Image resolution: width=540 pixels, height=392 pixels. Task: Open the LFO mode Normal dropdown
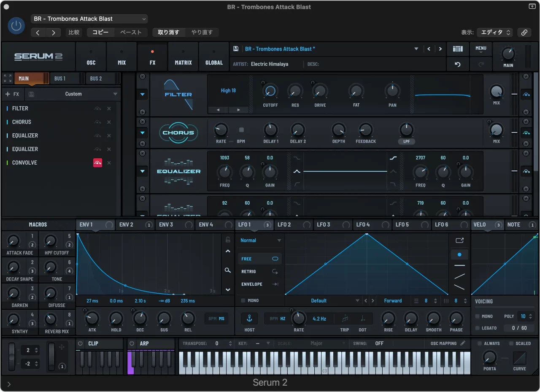[x=260, y=241]
